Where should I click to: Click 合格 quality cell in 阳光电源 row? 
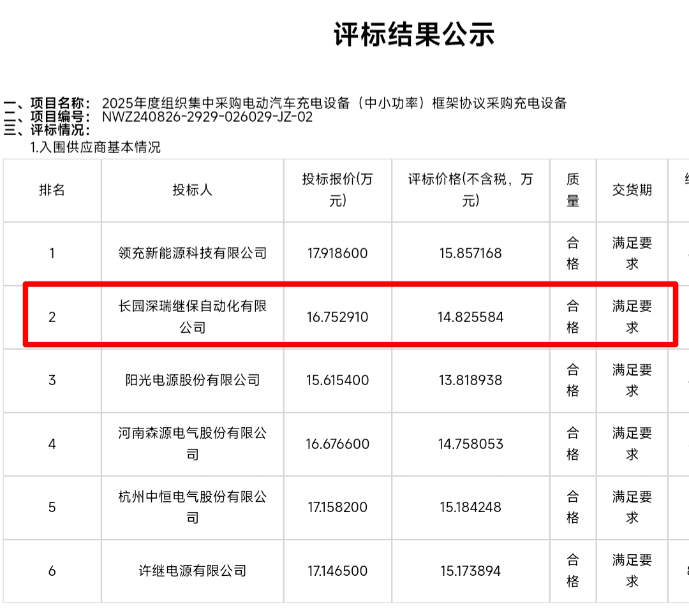coord(573,381)
